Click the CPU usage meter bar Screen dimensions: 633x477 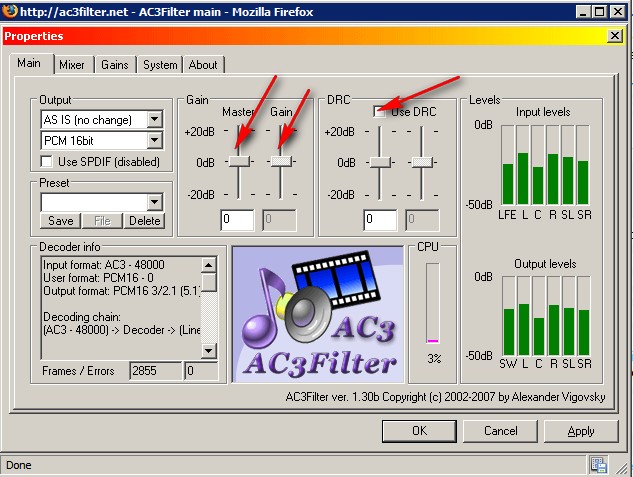click(433, 303)
